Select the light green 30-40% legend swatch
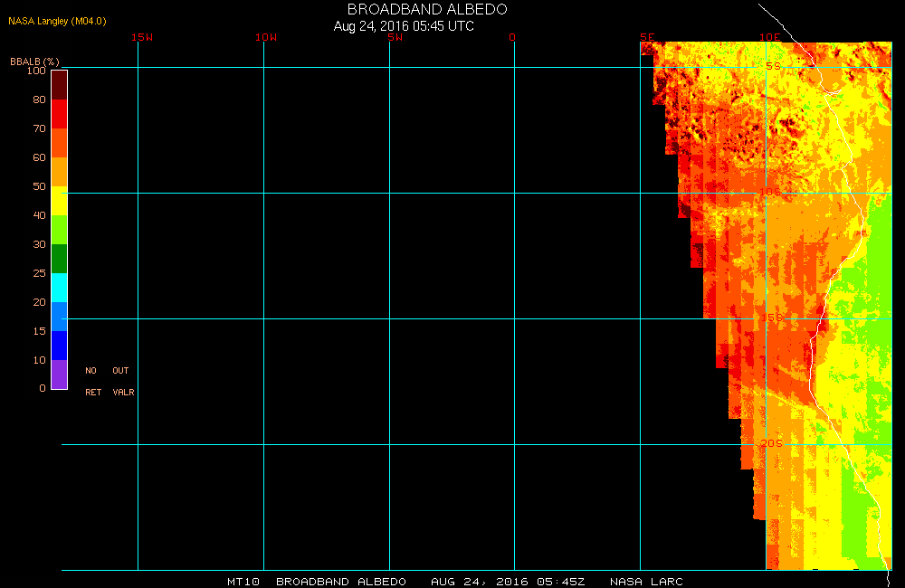905x588 pixels. pos(59,229)
